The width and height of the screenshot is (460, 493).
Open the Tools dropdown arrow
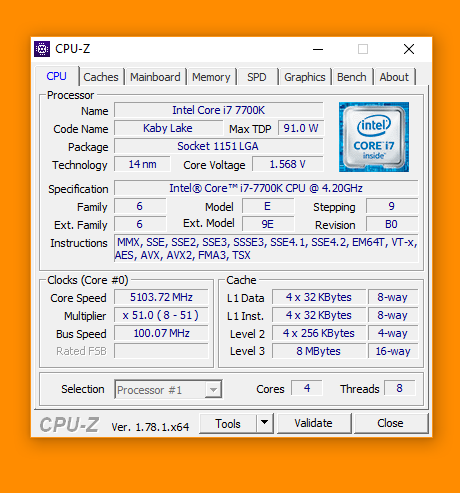pos(265,423)
